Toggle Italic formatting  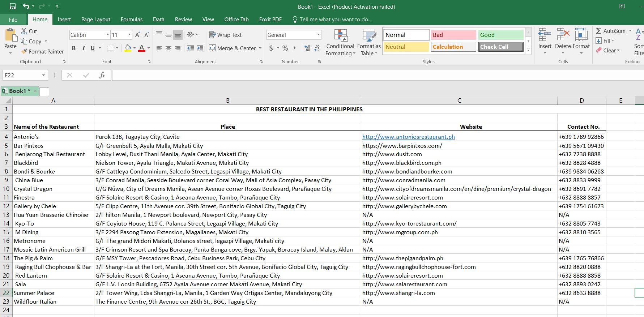[83, 48]
